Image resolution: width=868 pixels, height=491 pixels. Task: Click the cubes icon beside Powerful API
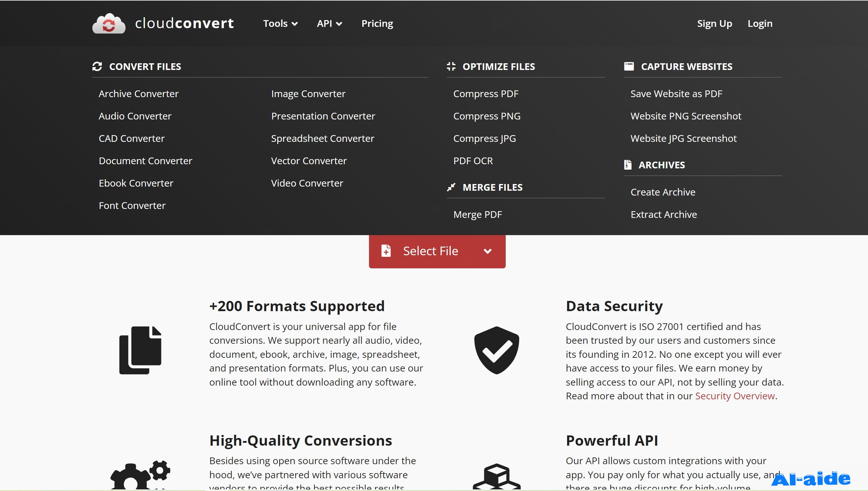(497, 476)
